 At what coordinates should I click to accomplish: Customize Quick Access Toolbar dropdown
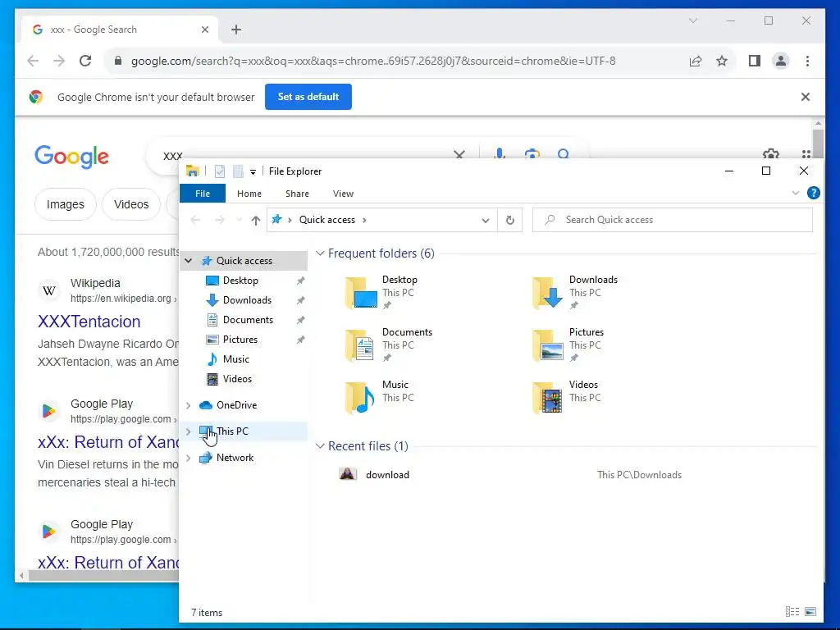coord(253,172)
